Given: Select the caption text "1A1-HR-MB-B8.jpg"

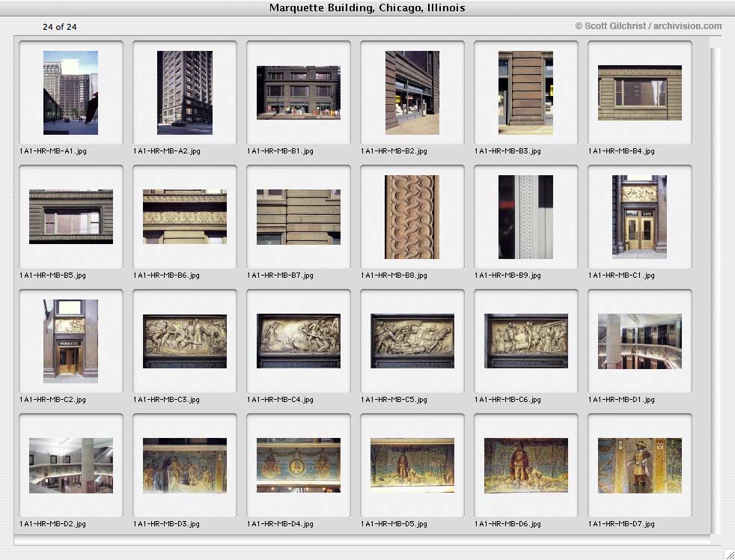Looking at the screenshot, I should coord(394,276).
